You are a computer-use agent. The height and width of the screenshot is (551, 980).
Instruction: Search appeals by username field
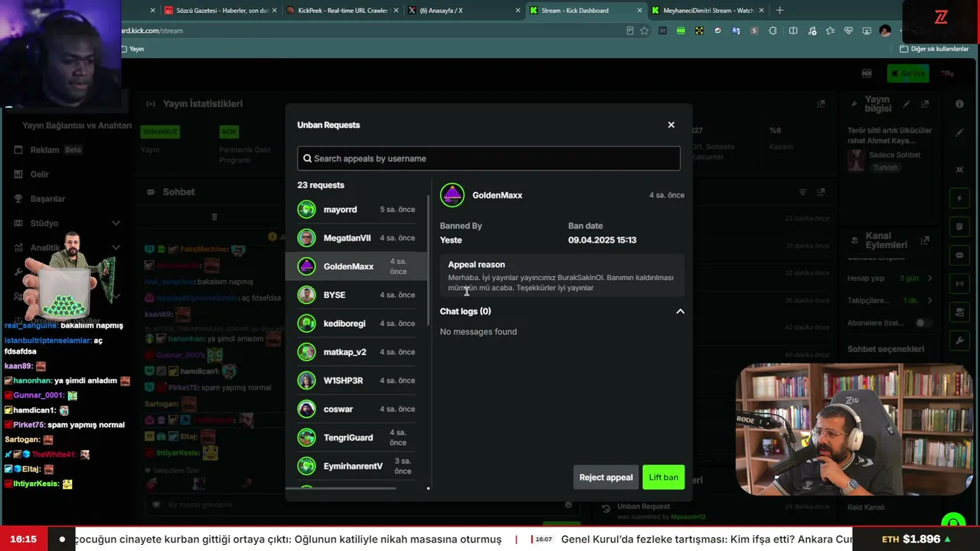(488, 158)
